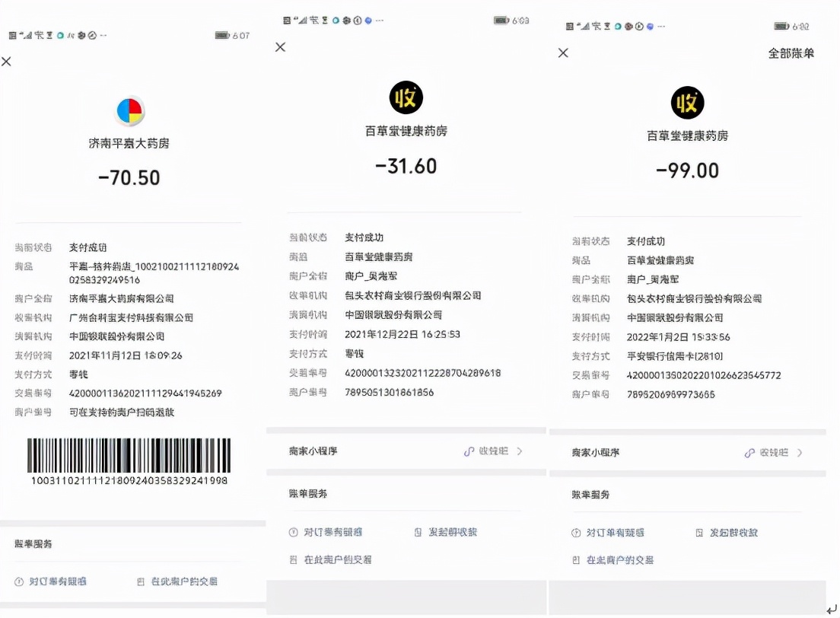
Task: Tap battery icon in 6:07 status bar
Action: point(221,35)
